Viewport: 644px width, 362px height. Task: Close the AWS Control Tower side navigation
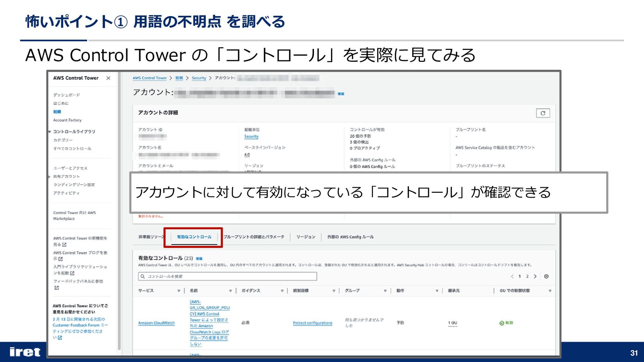coord(108,78)
